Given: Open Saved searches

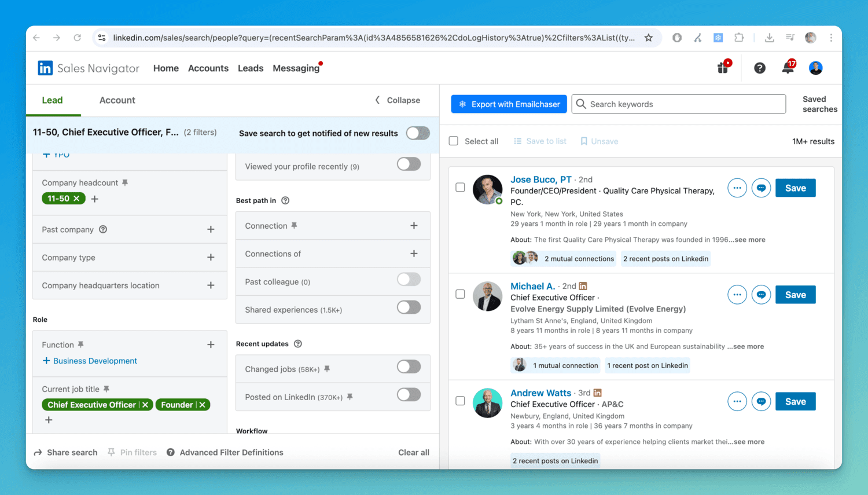Looking at the screenshot, I should pyautogui.click(x=820, y=104).
